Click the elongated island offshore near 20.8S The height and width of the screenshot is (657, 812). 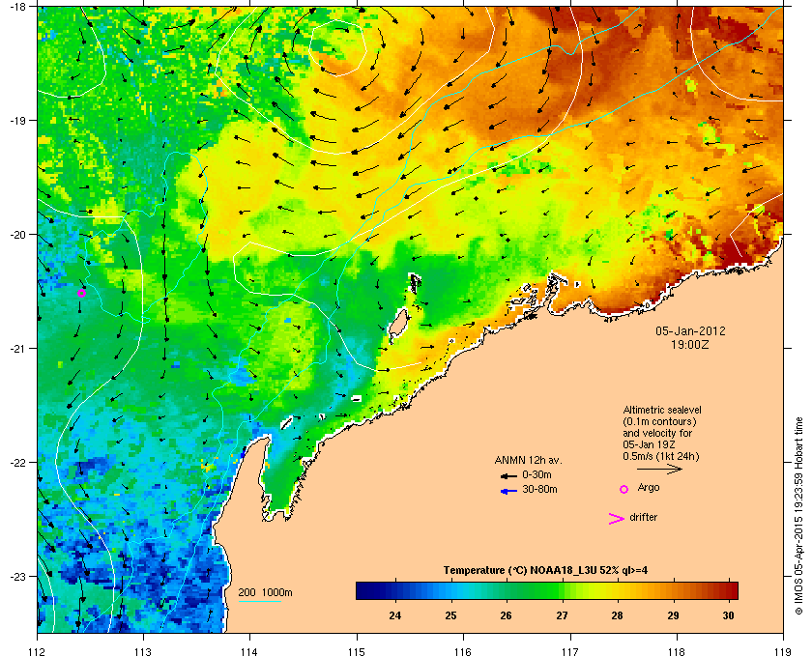(x=397, y=325)
